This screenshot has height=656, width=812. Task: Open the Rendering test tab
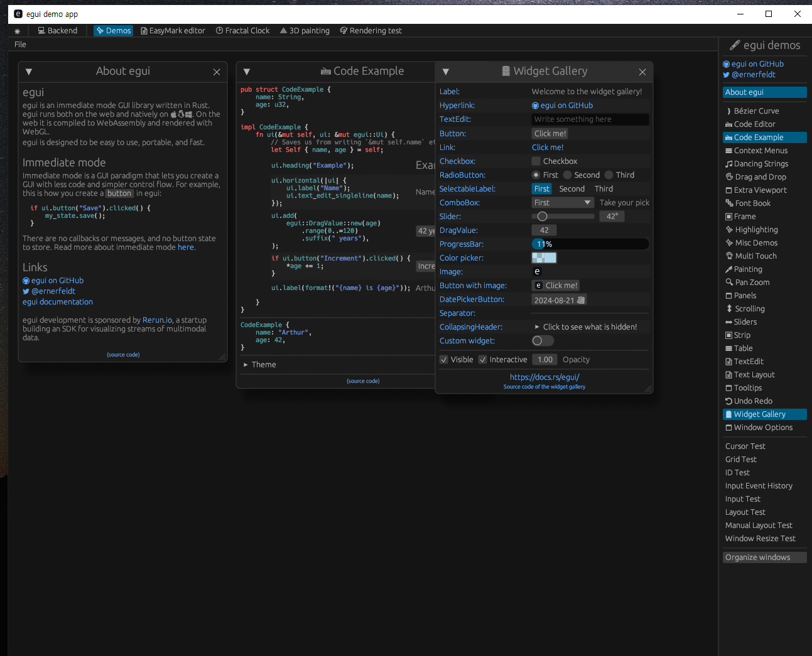[x=371, y=31]
